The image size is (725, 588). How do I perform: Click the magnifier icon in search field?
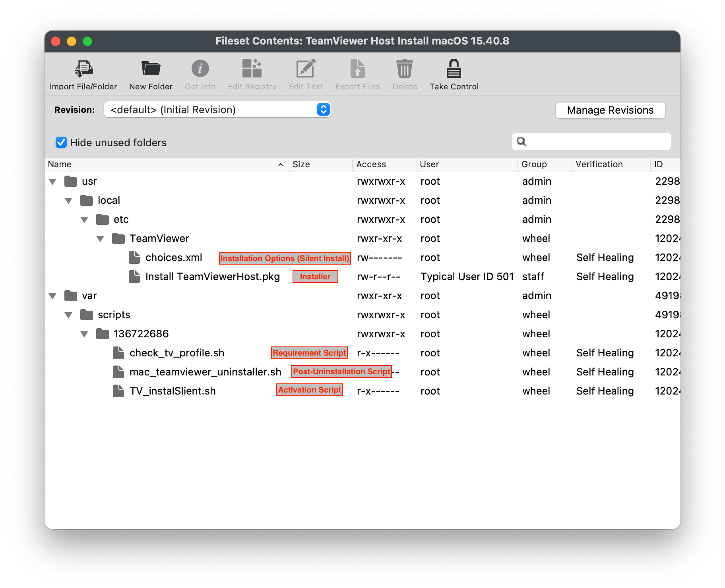521,142
